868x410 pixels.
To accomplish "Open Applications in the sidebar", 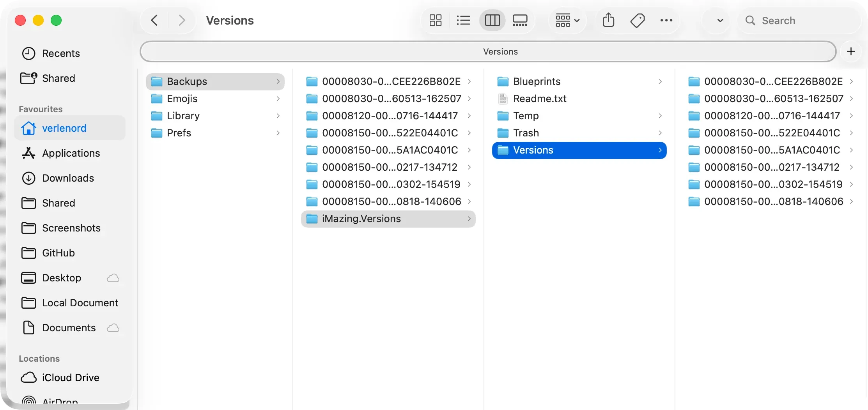I will 70,153.
